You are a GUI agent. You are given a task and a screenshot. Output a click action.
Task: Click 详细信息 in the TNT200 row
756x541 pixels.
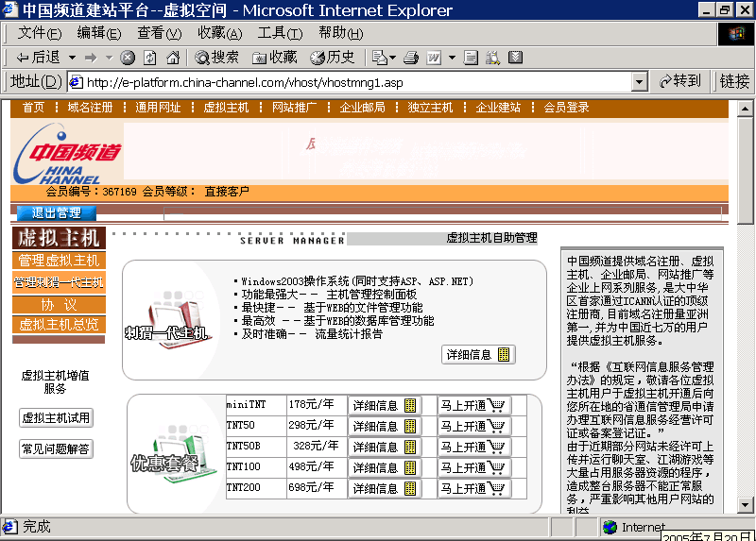tap(385, 488)
